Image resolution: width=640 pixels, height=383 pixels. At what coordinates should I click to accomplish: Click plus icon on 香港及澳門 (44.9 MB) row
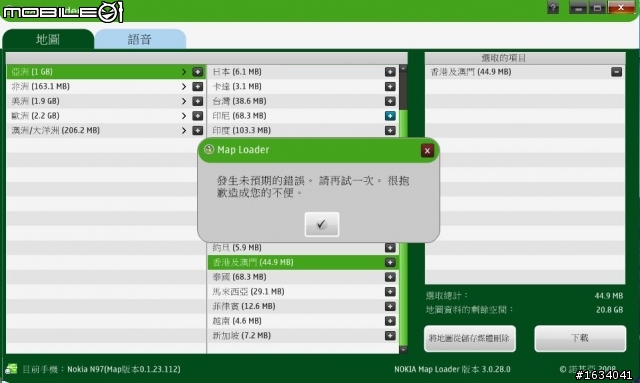pyautogui.click(x=390, y=263)
